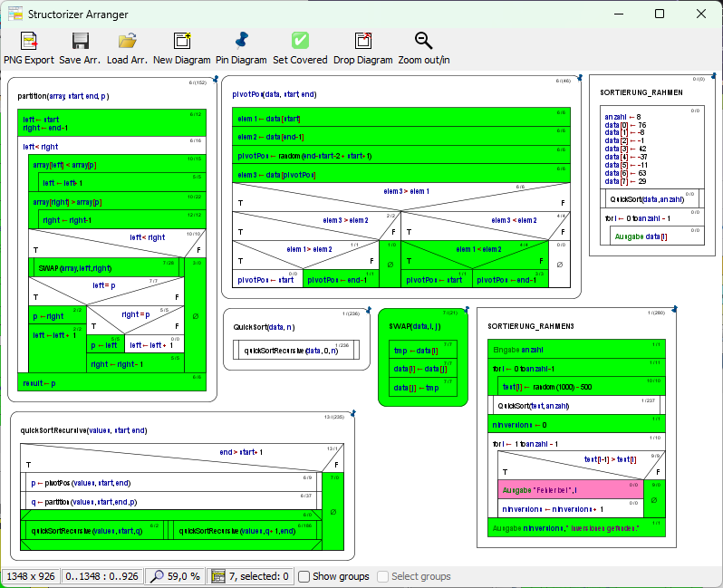The width and height of the screenshot is (723, 588).
Task: Click the 'QuickSort(data,anzahl)' call in SORTIERUNG_RAHMEN
Action: coord(652,198)
